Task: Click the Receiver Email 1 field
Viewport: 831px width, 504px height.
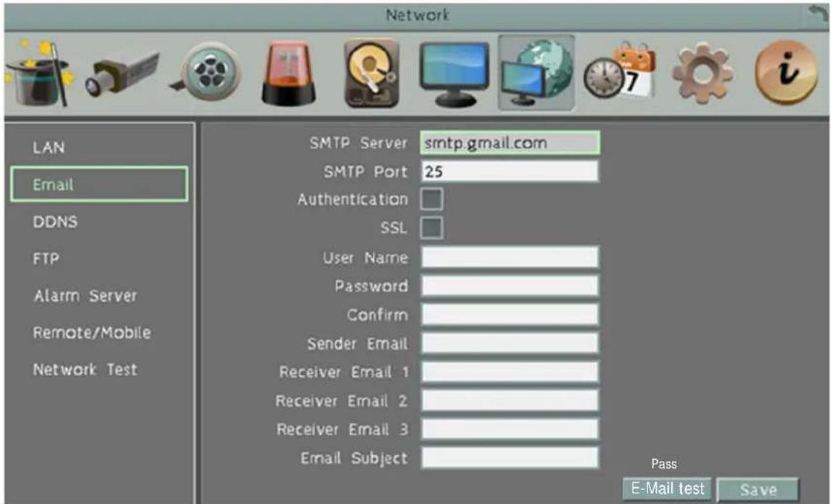Action: click(x=509, y=371)
